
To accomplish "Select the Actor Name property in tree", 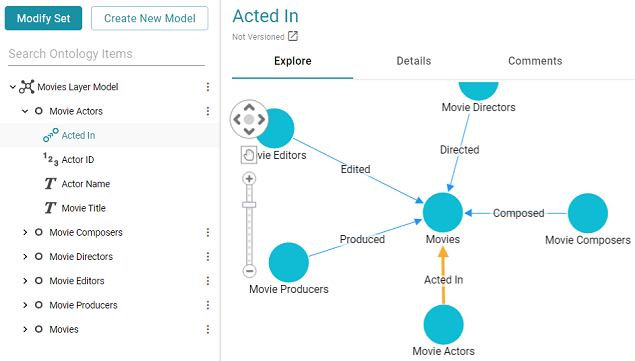I will click(x=85, y=184).
